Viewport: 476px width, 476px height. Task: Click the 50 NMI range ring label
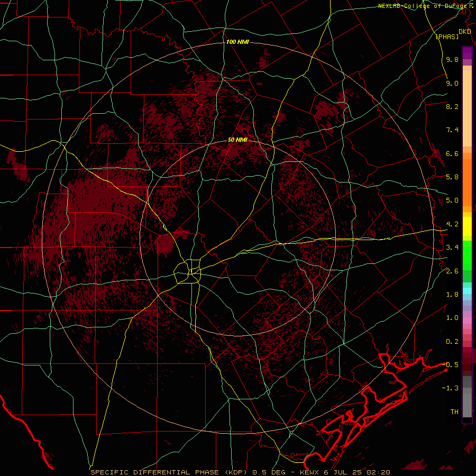coord(237,140)
